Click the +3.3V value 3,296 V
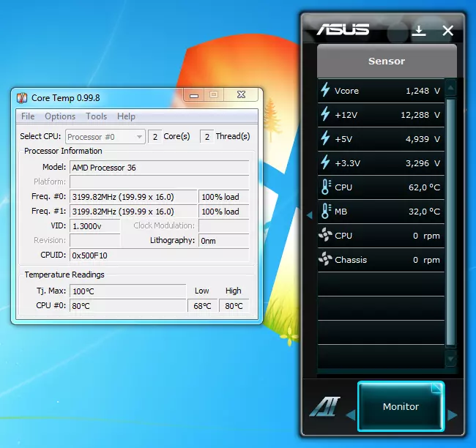 [423, 163]
